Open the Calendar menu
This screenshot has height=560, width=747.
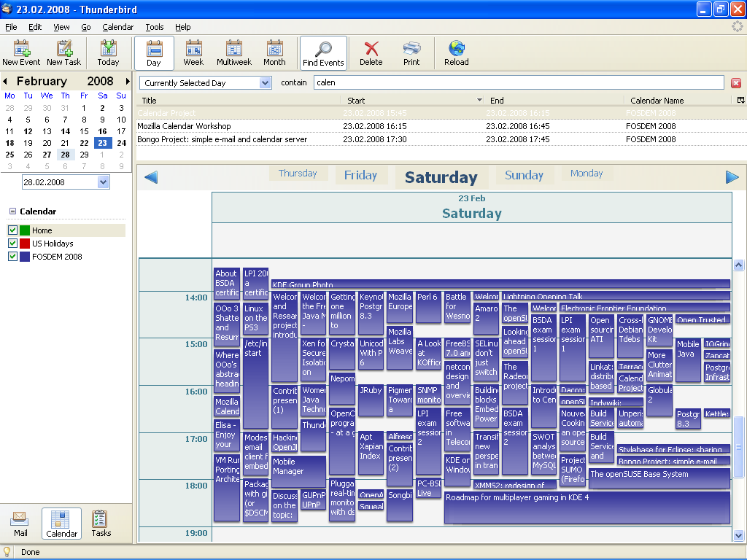click(x=117, y=27)
